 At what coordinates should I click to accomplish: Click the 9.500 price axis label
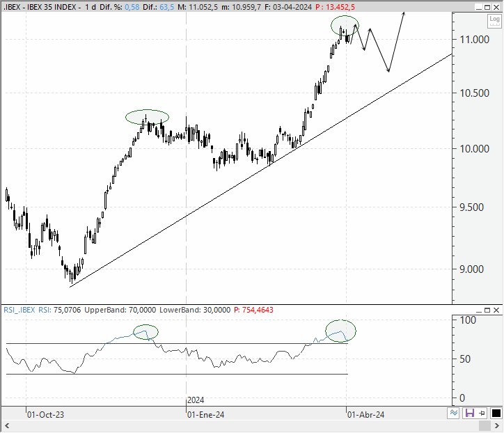[471, 207]
